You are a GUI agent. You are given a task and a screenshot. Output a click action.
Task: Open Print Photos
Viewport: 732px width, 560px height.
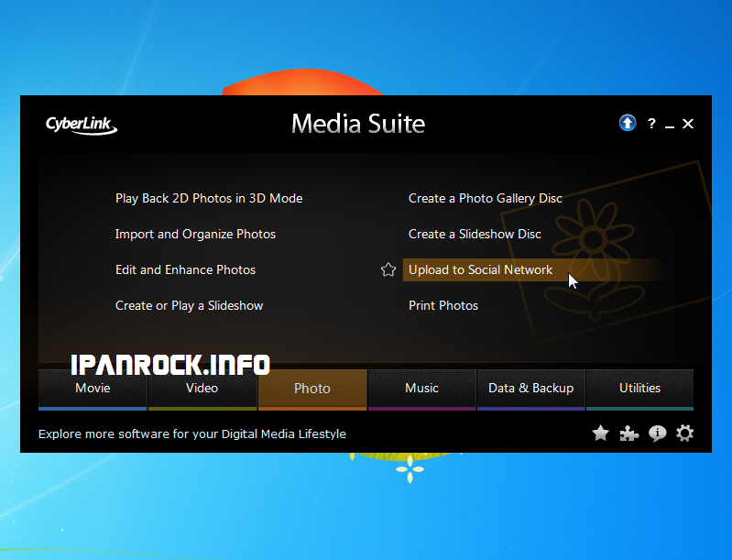point(443,305)
